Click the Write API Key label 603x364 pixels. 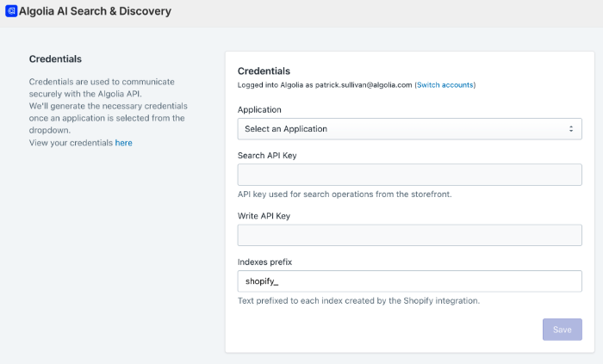click(x=264, y=216)
